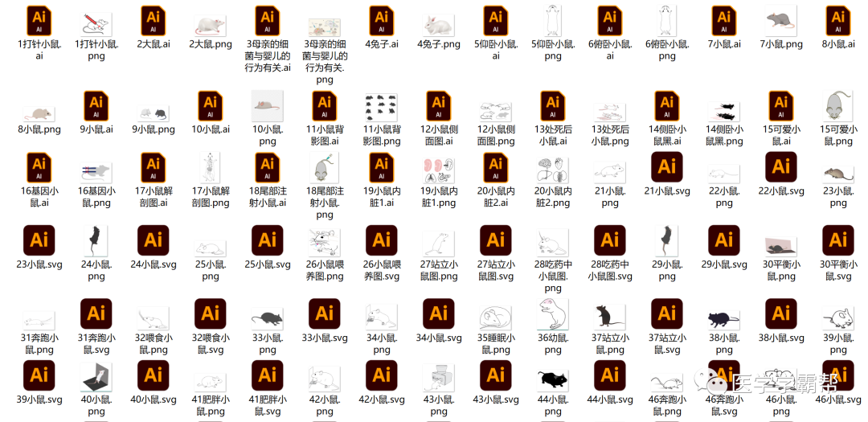The width and height of the screenshot is (868, 422).
Task: Select the 34小鼠.svg file icon
Action: pyautogui.click(x=439, y=313)
